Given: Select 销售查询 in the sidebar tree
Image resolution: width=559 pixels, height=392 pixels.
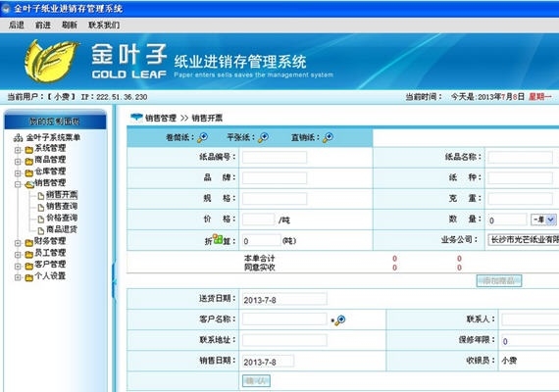Looking at the screenshot, I should [x=62, y=207].
